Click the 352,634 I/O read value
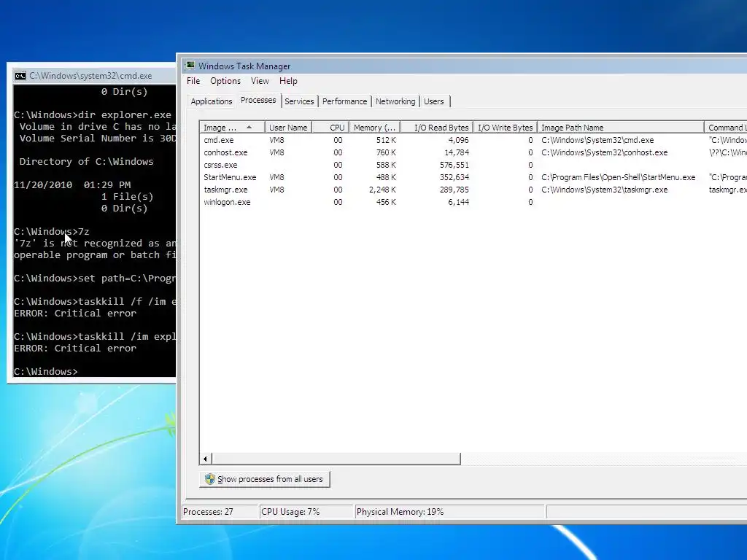This screenshot has height=560, width=747. pos(454,177)
